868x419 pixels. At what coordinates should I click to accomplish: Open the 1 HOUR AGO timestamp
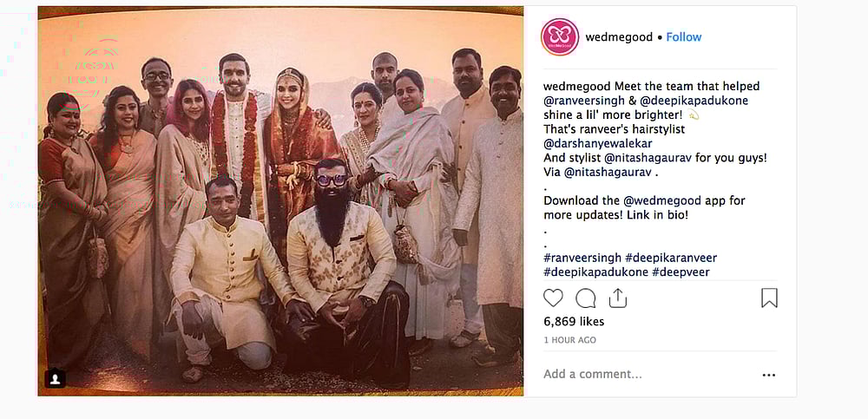click(x=569, y=340)
